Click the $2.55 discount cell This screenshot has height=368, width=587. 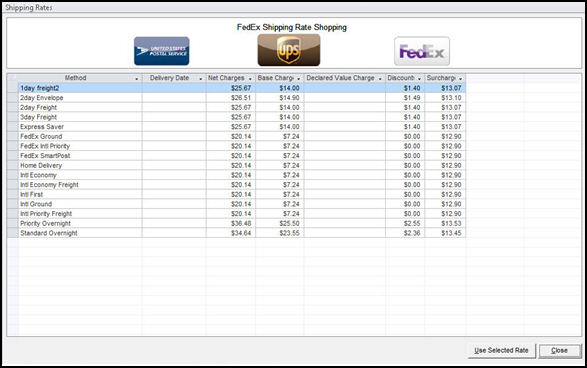(x=405, y=223)
